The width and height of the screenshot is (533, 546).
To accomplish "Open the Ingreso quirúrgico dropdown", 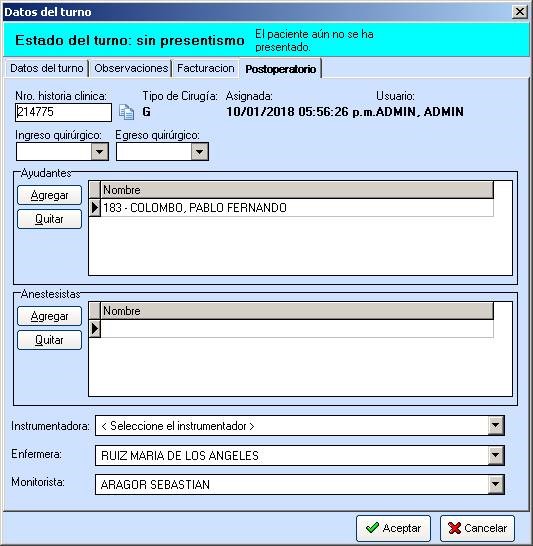I will point(100,152).
